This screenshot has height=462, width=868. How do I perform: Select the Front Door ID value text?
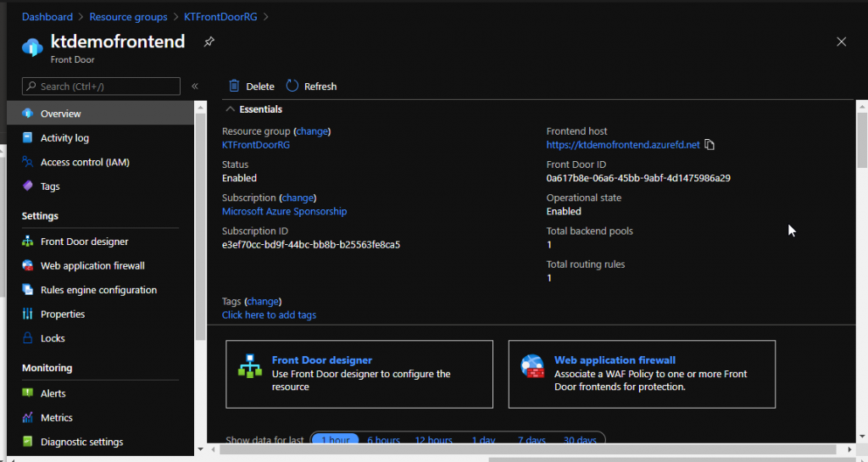coord(638,178)
